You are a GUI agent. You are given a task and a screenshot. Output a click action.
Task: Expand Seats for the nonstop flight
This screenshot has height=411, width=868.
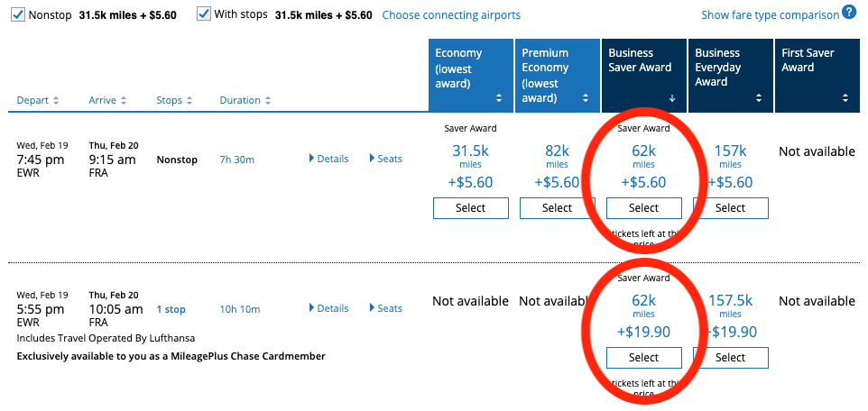coord(386,159)
